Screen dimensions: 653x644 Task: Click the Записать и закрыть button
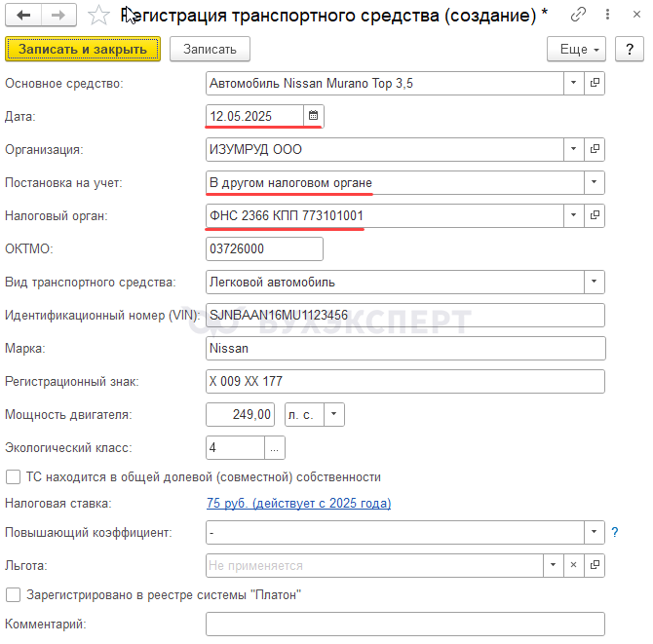coord(83,49)
